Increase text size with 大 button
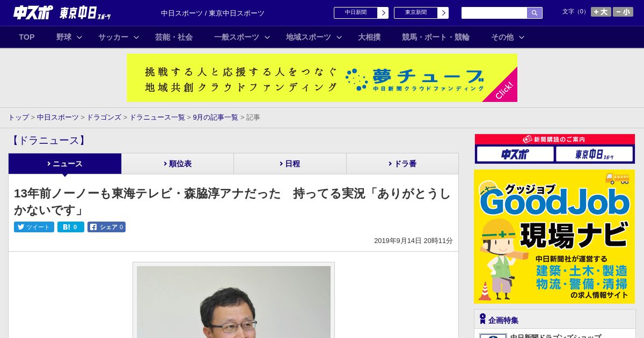 point(601,12)
